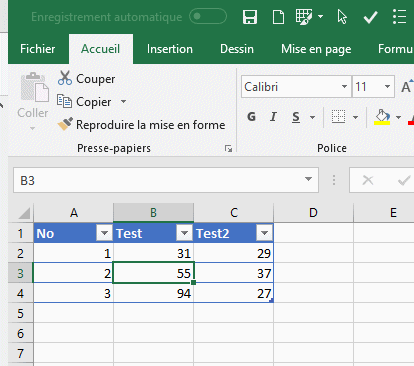Open the underline style dropdown arrow
Image resolution: width=414 pixels, height=366 pixels.
[312, 117]
